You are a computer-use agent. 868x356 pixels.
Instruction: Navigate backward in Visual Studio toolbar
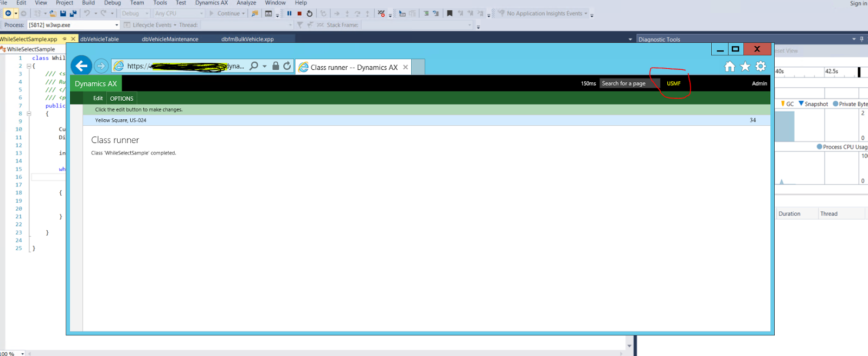pos(8,14)
